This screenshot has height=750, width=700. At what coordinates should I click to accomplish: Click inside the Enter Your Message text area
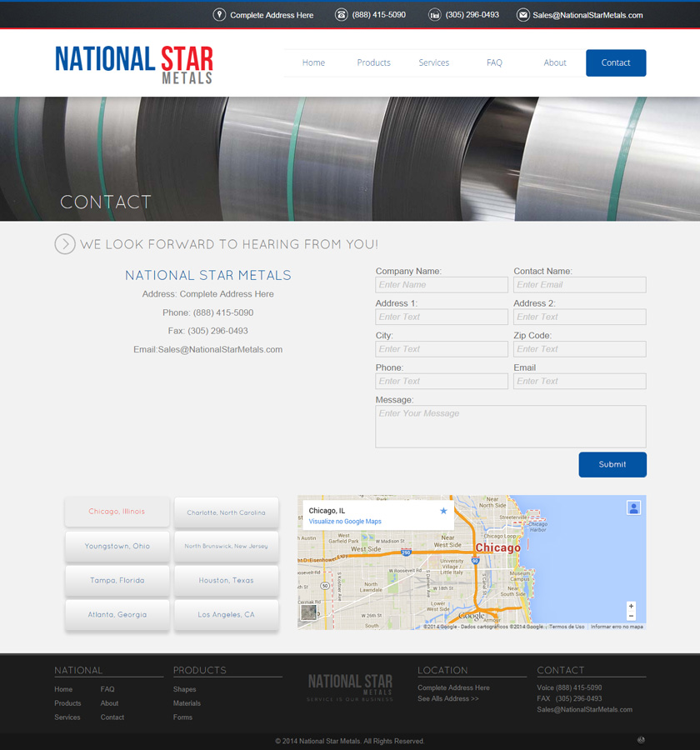pyautogui.click(x=510, y=425)
